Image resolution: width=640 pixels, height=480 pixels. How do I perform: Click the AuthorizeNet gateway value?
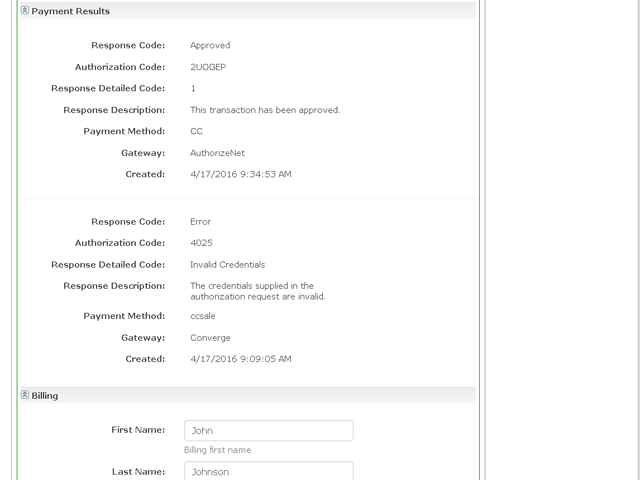pos(218,153)
